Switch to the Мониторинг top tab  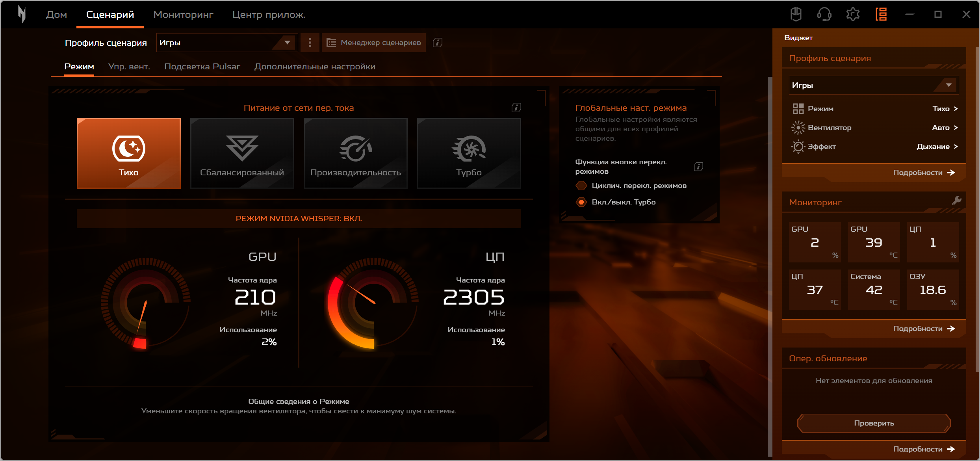click(x=183, y=15)
